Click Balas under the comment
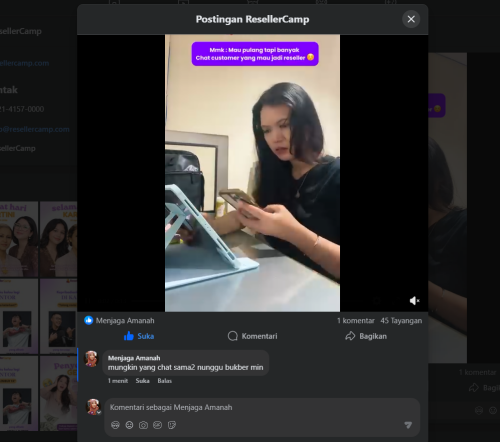The height and width of the screenshot is (442, 500). click(x=165, y=381)
